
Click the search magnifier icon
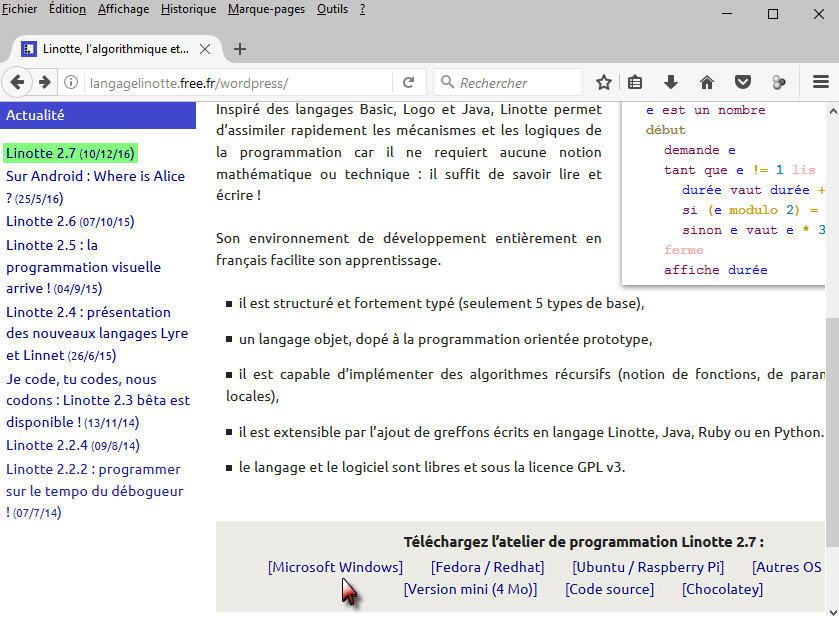447,82
